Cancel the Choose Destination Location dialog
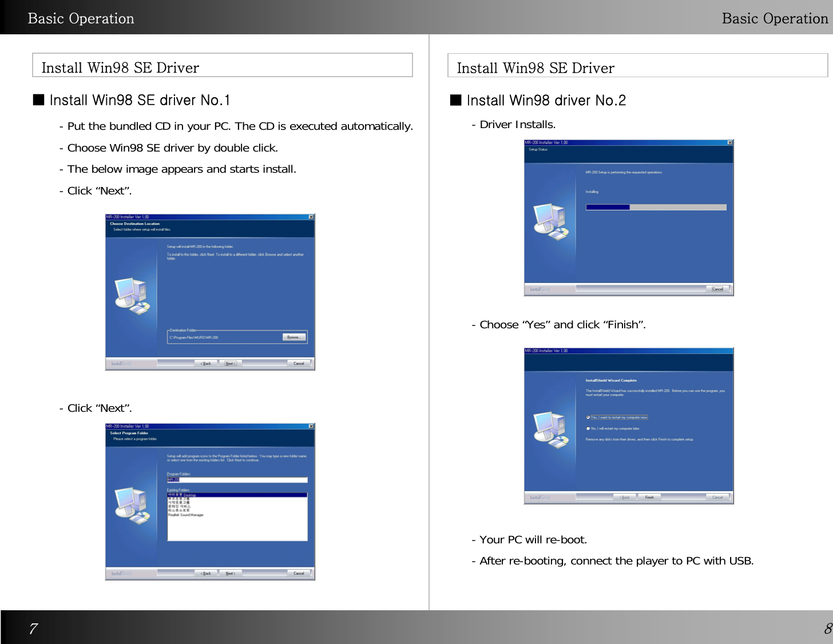Viewport: 833px width, 644px height. click(x=299, y=363)
